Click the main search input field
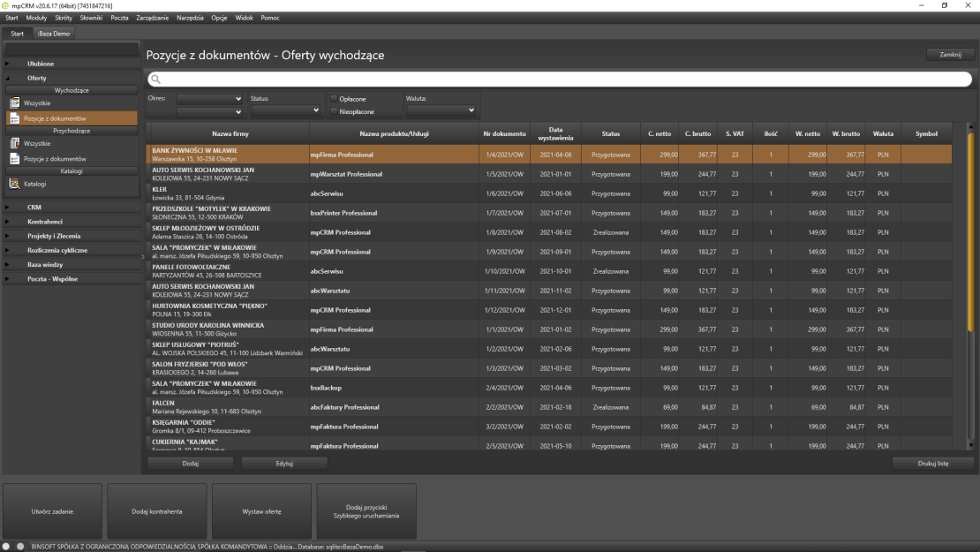This screenshot has width=980, height=552. (x=560, y=79)
